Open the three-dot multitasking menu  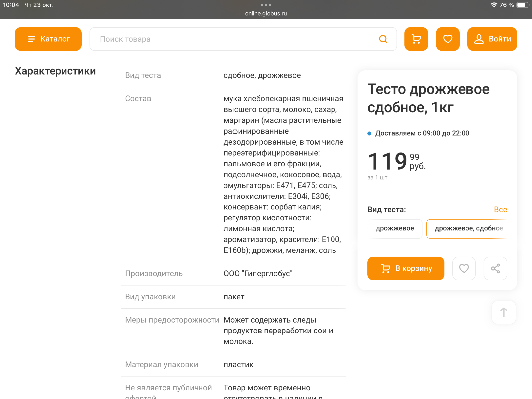click(266, 5)
